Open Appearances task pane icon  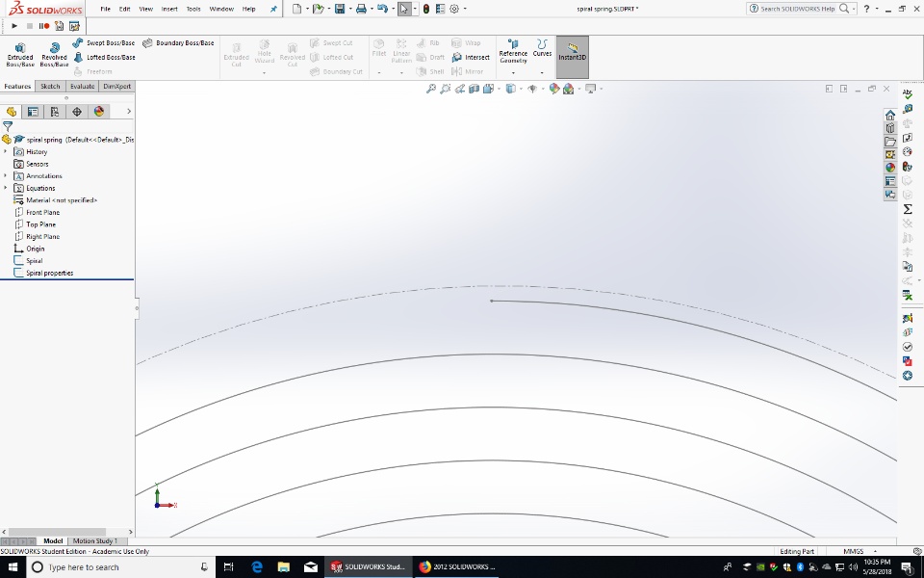click(x=889, y=168)
